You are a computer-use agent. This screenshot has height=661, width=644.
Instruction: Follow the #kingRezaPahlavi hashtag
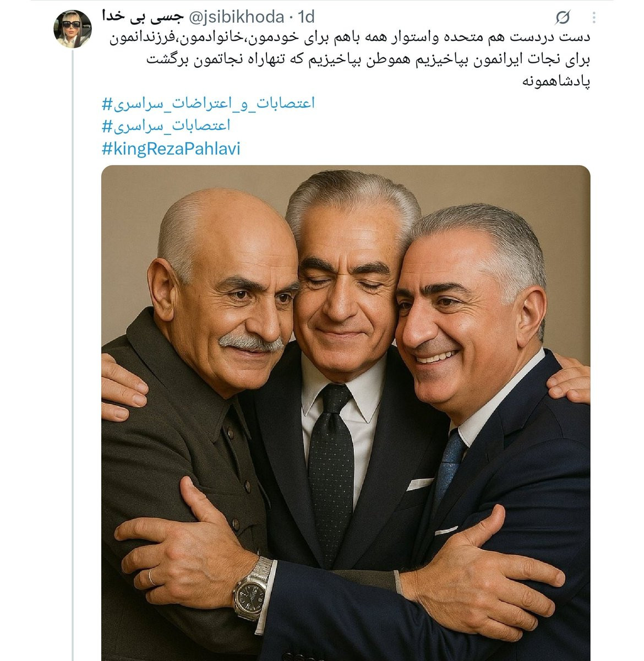pyautogui.click(x=171, y=149)
